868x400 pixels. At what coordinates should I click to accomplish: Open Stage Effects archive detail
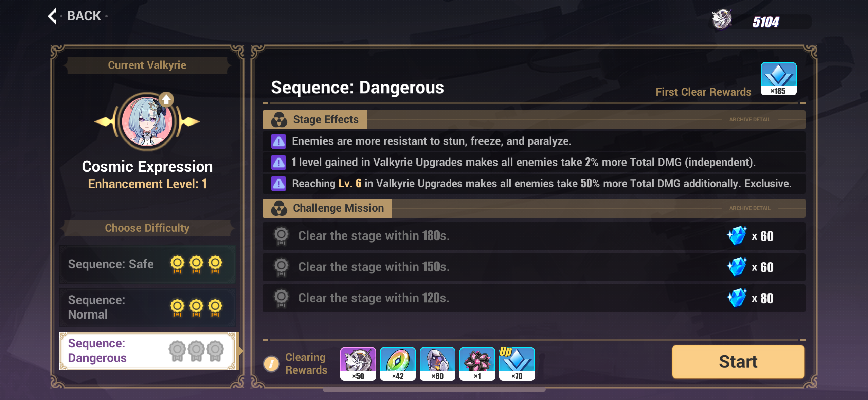coord(749,120)
